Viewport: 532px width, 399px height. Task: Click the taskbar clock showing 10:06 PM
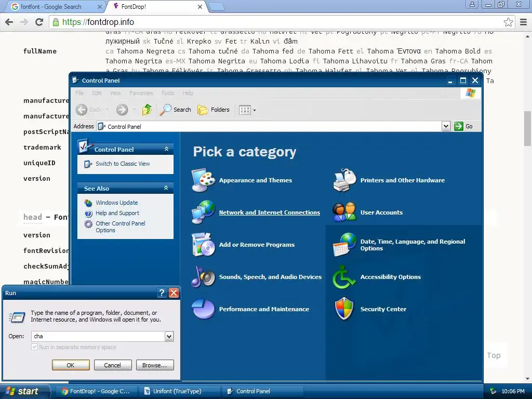(x=513, y=391)
